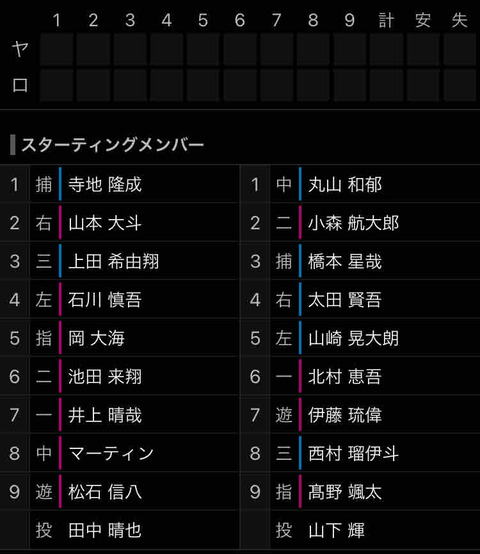Select 山本 大斗 in the lineup
Image resolution: width=480 pixels, height=554 pixels.
pyautogui.click(x=120, y=223)
